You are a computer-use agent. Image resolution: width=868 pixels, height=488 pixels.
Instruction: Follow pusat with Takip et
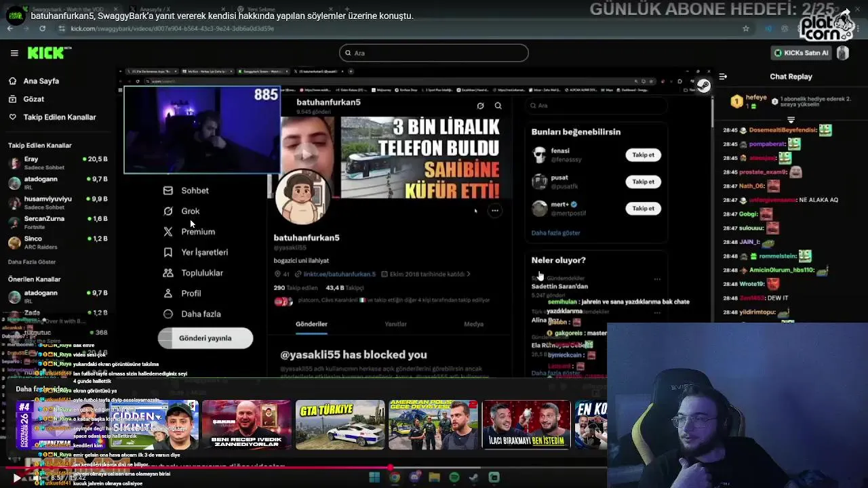click(643, 181)
